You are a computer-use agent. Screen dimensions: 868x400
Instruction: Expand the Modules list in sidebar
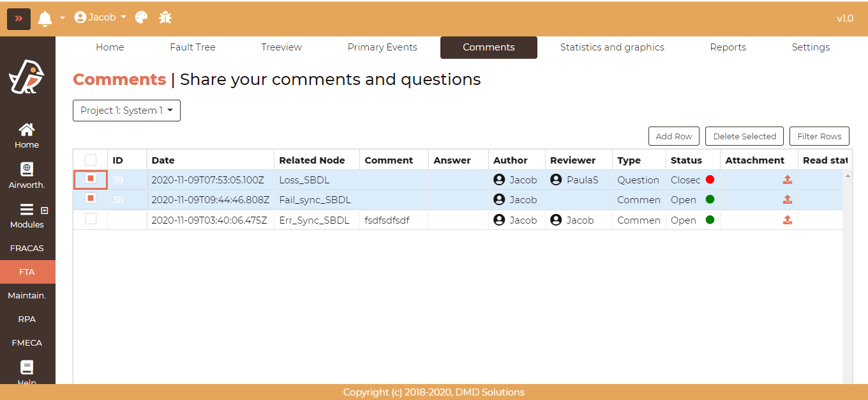coord(27,215)
